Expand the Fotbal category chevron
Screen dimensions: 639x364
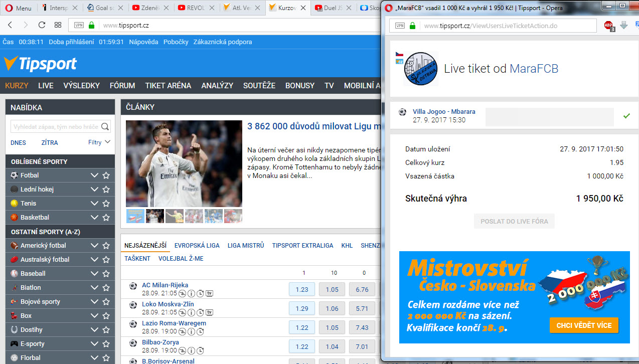(x=94, y=175)
